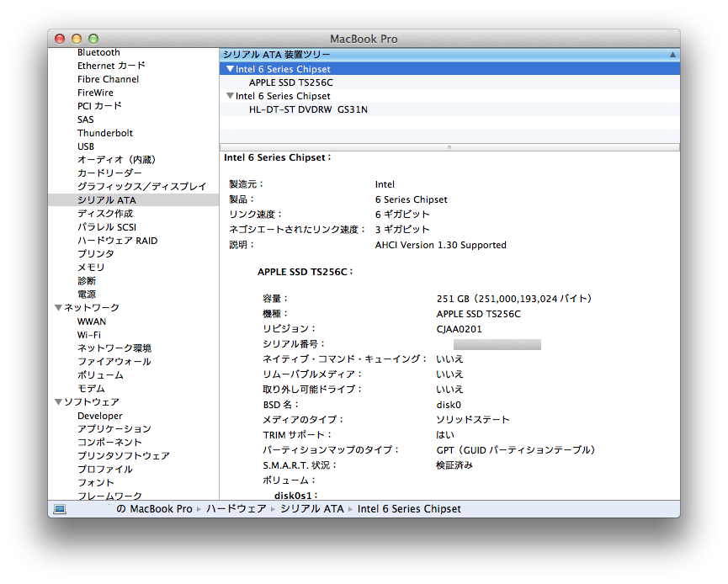The width and height of the screenshot is (728, 584).
Task: Select Wi-Fi under ネットワーク
Action: tap(91, 334)
